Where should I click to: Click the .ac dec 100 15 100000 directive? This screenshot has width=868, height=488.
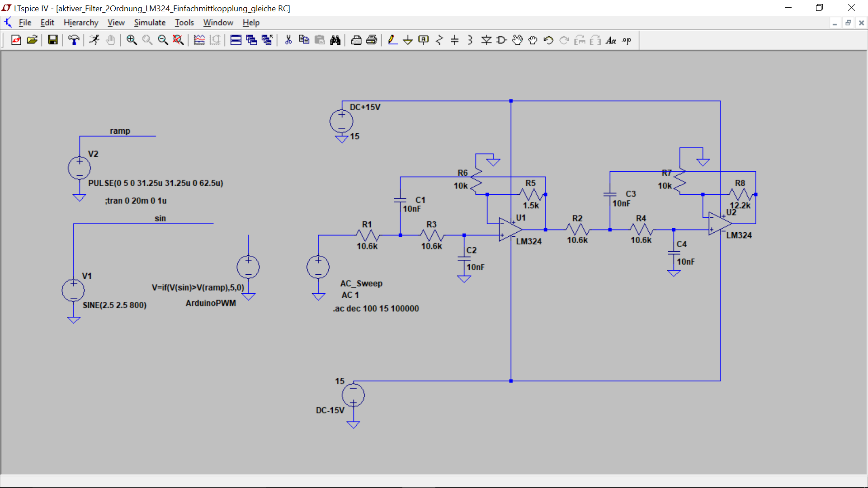click(376, 309)
